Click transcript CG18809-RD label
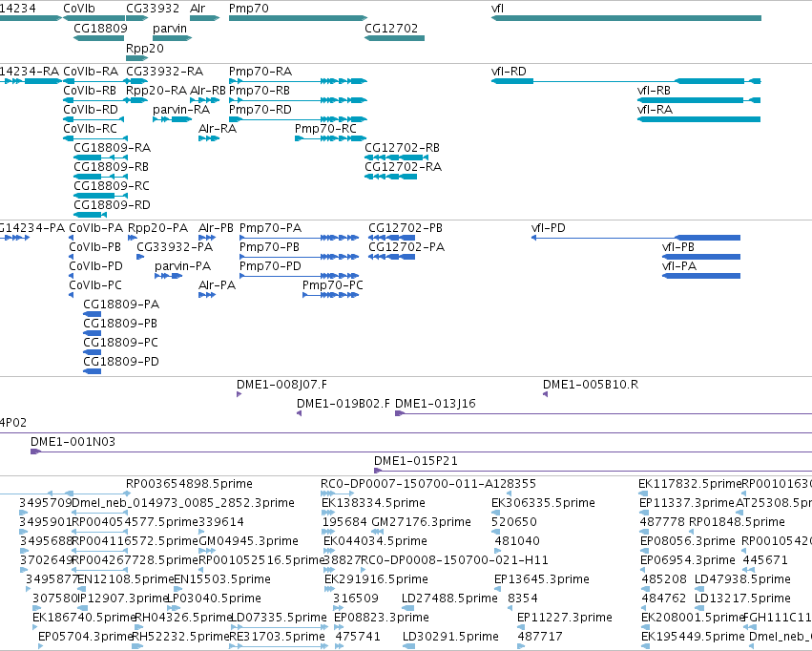812x651 pixels. tap(112, 204)
